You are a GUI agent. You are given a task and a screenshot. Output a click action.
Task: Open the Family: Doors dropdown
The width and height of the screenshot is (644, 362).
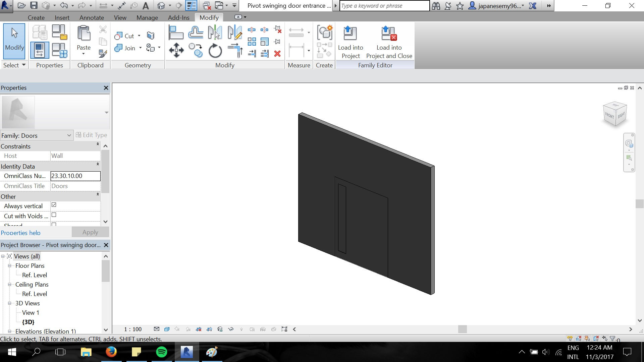point(36,135)
